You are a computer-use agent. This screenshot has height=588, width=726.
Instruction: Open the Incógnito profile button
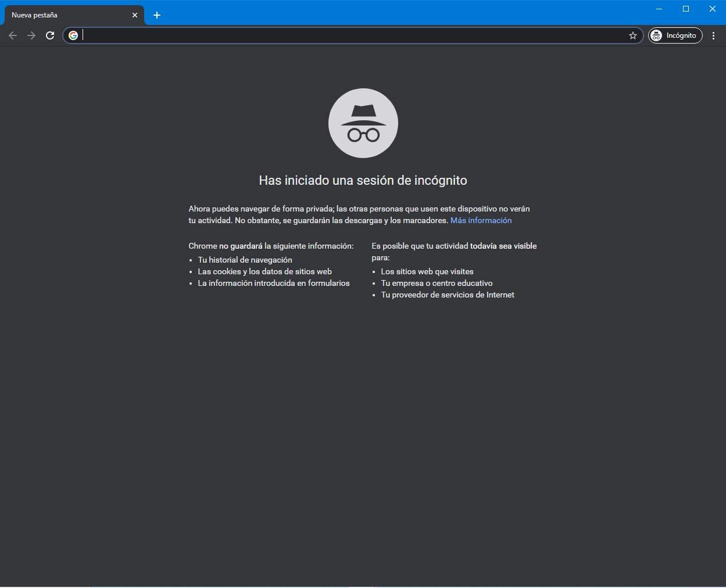point(675,35)
